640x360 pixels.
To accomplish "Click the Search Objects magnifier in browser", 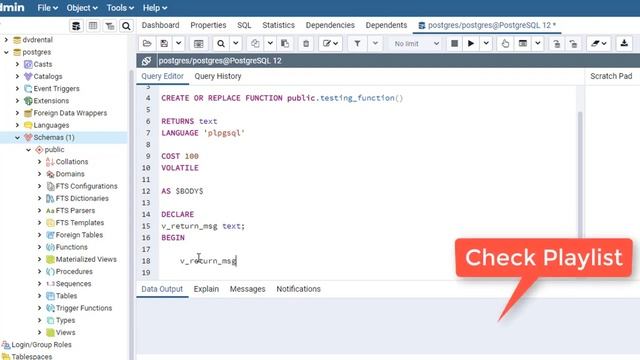I will (x=127, y=26).
